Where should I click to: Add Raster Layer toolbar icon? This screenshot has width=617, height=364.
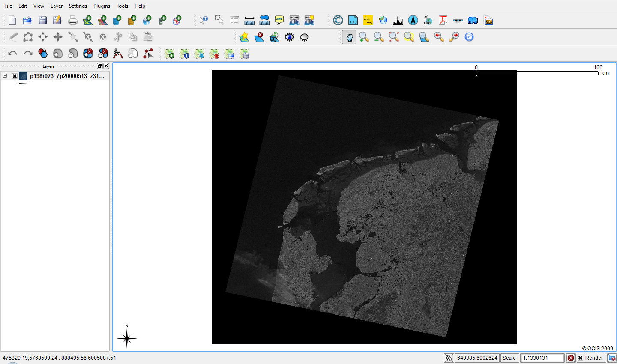tap(102, 20)
